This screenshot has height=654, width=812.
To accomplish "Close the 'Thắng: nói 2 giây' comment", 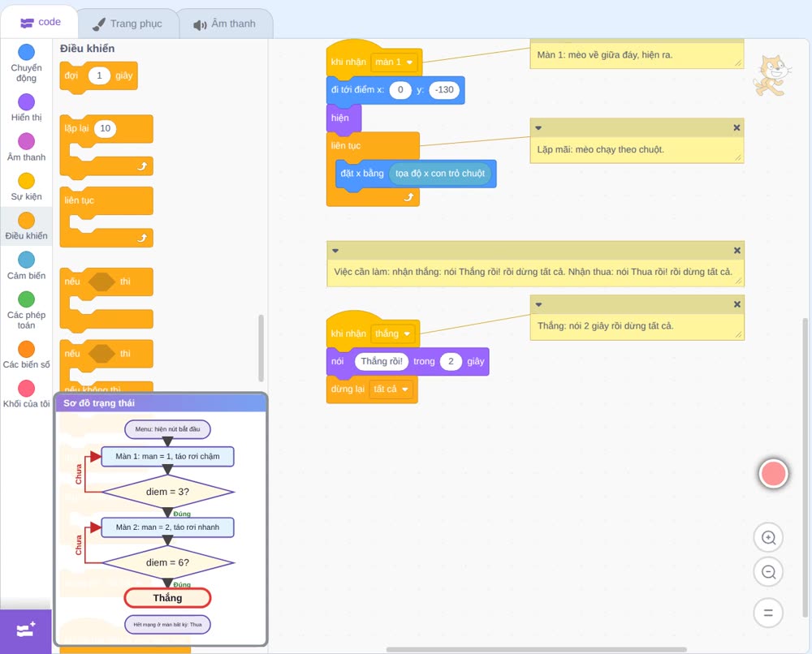I will [737, 304].
